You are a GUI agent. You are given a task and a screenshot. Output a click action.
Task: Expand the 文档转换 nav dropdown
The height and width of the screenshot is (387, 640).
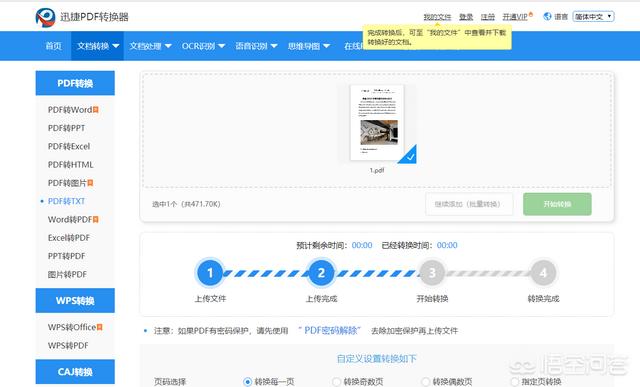98,46
